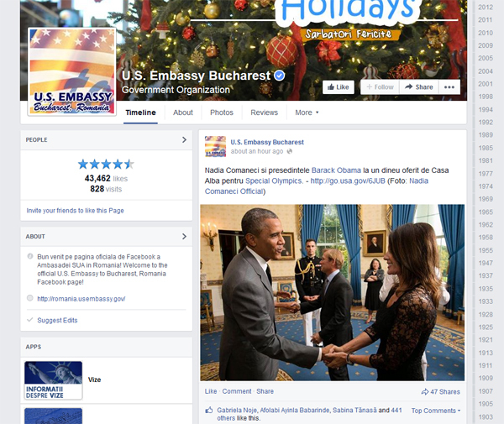Click the embassy avatar on the post
This screenshot has width=504, height=424.
[x=215, y=146]
